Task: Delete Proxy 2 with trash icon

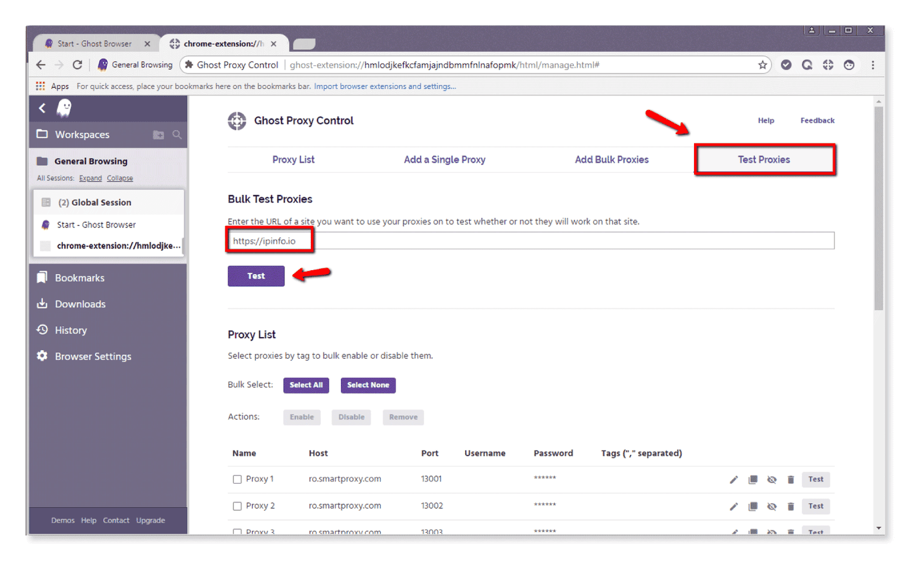Action: tap(791, 507)
